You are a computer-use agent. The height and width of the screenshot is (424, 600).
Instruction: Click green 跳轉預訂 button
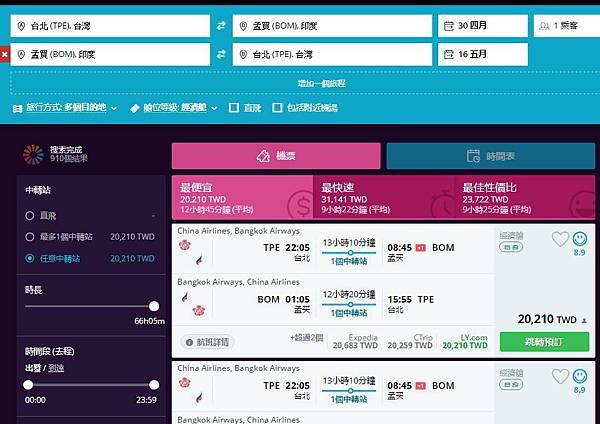pyautogui.click(x=545, y=342)
